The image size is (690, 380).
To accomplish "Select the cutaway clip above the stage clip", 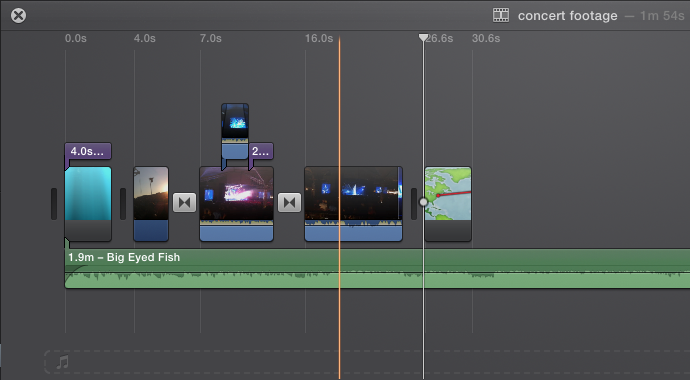I will tap(235, 131).
